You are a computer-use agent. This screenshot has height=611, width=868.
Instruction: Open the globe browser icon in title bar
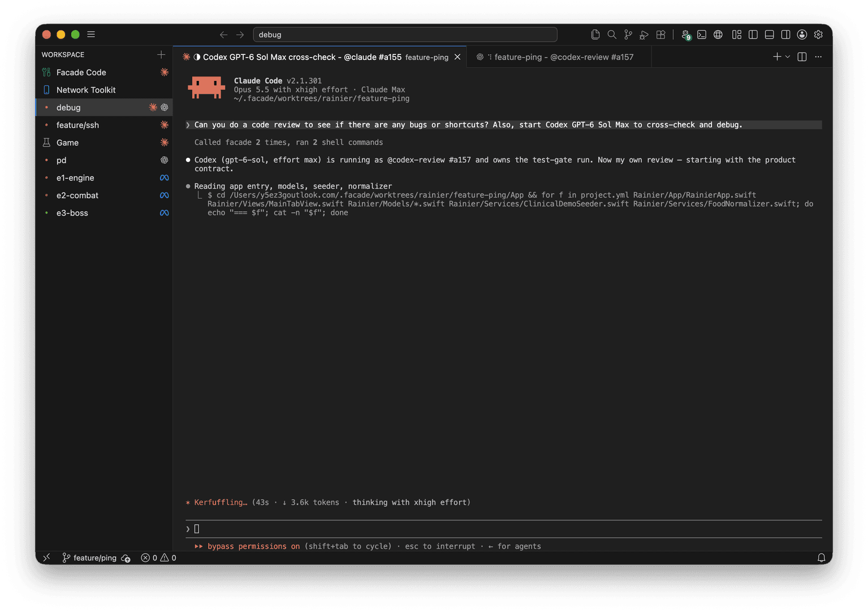click(x=718, y=35)
